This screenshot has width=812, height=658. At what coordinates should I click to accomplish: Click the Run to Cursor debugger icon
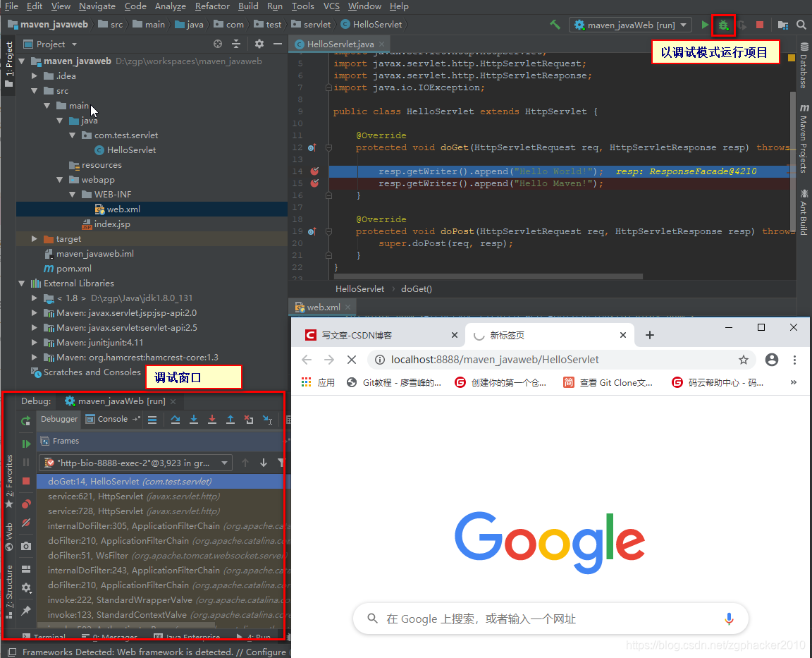click(x=267, y=420)
